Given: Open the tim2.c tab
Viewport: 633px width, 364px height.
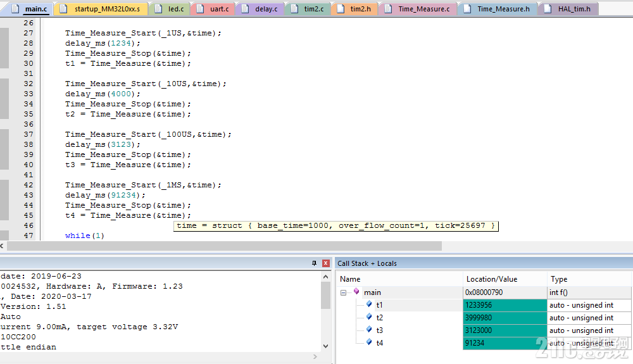Looking at the screenshot, I should tap(308, 9).
